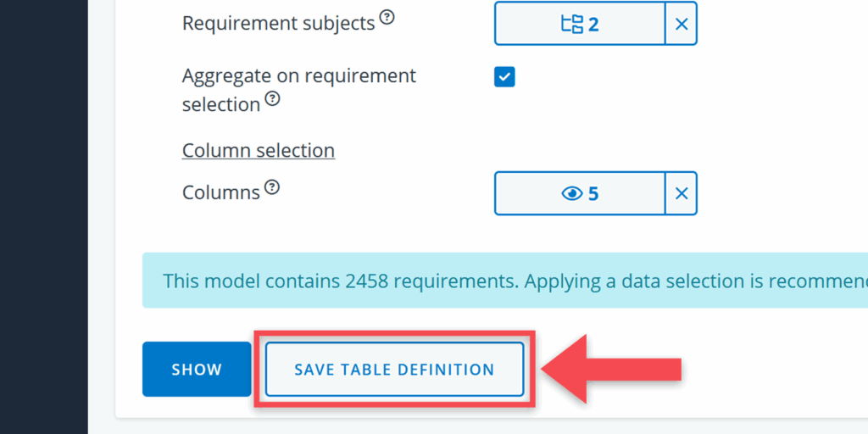
Task: Toggle aggregation via its 'Aggregate on requirement' label
Action: pyautogui.click(x=298, y=76)
